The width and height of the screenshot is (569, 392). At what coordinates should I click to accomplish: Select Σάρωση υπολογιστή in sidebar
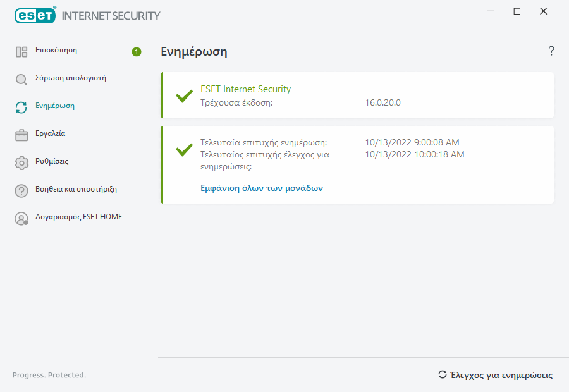[70, 78]
